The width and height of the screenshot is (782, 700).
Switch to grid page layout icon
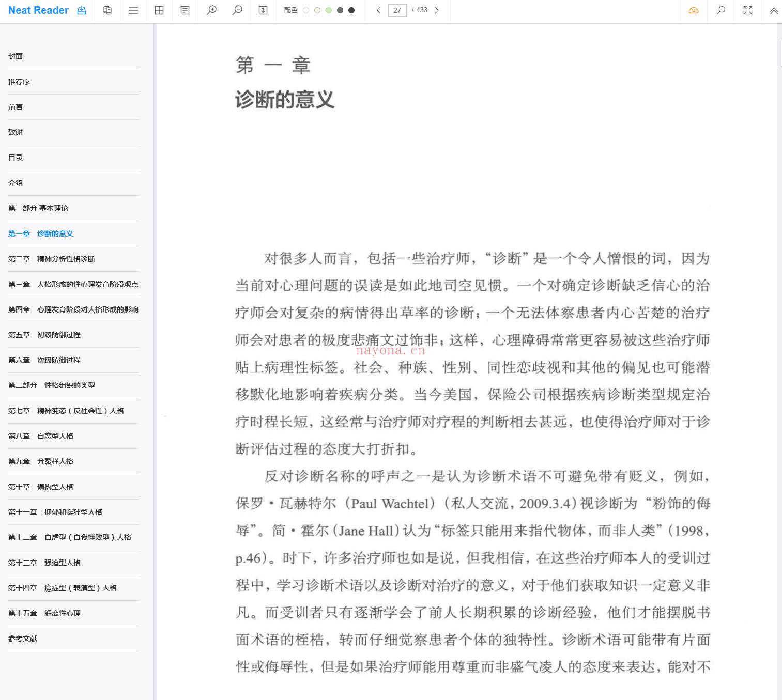pyautogui.click(x=159, y=10)
